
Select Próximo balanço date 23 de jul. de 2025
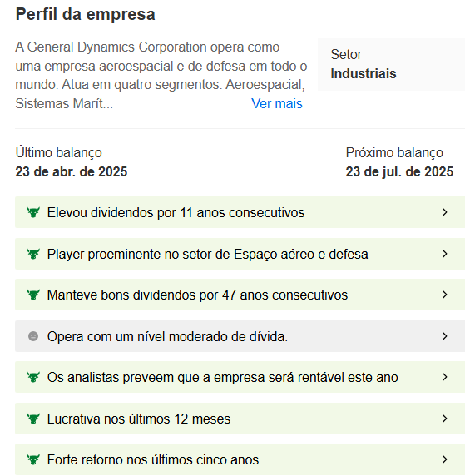coord(399,171)
